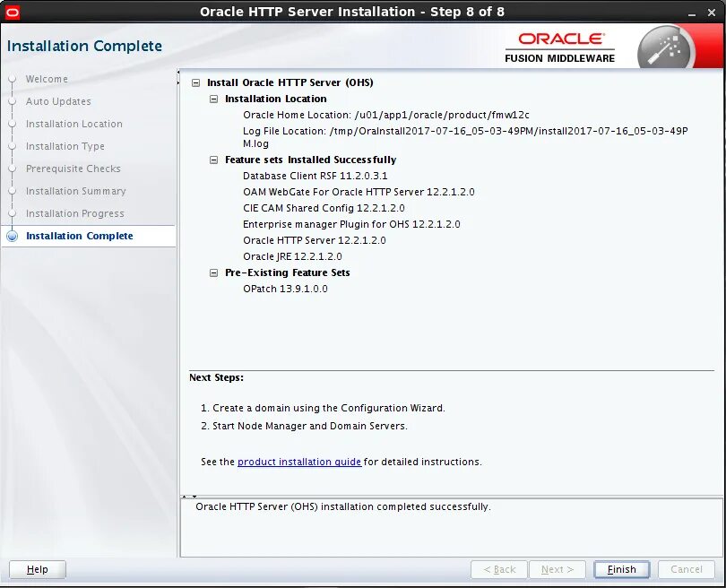Click the Installation Location tree label
The width and height of the screenshot is (726, 588).
tap(276, 99)
